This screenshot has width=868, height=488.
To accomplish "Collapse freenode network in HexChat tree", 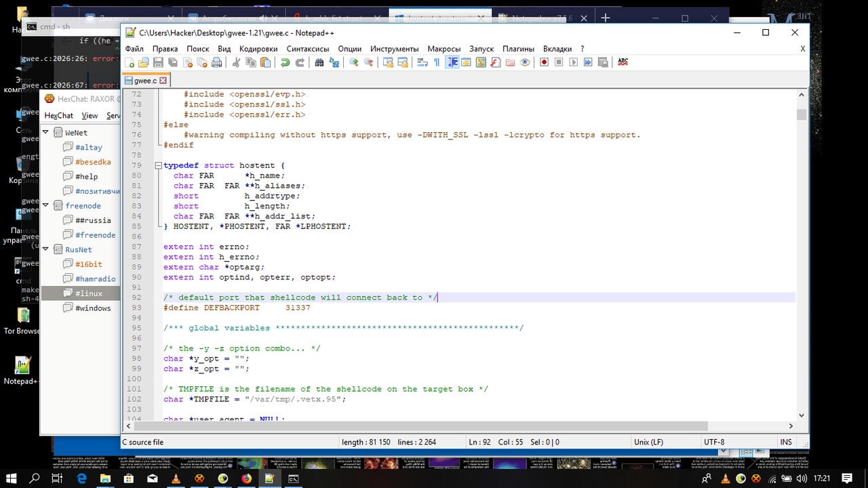I will click(x=46, y=205).
